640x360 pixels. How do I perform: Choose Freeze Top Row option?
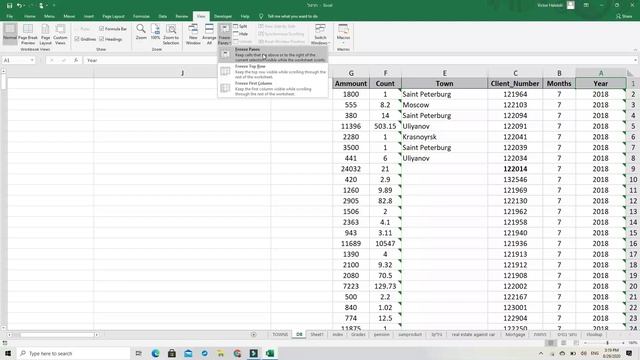coord(273,71)
